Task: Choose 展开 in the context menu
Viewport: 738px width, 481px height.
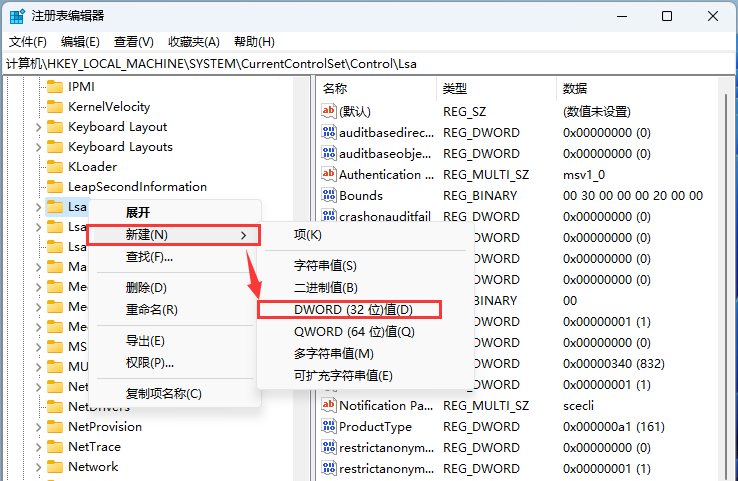Action: pos(175,212)
